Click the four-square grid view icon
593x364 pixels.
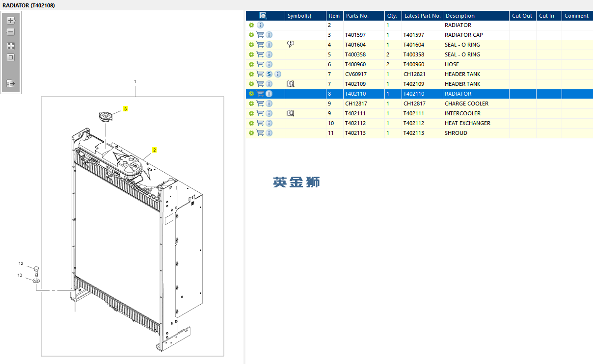coord(11,46)
